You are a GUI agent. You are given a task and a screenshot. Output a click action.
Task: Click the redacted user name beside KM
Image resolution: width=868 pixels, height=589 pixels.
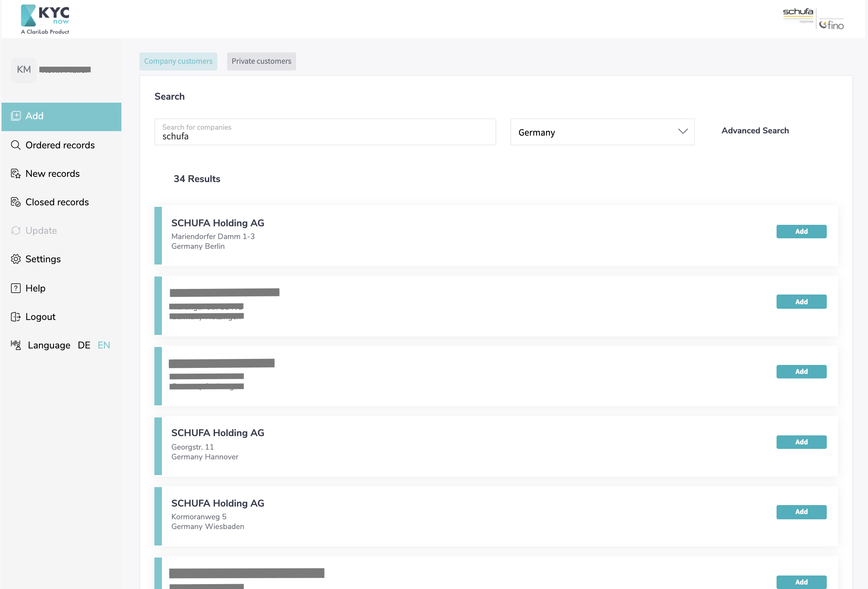[65, 70]
